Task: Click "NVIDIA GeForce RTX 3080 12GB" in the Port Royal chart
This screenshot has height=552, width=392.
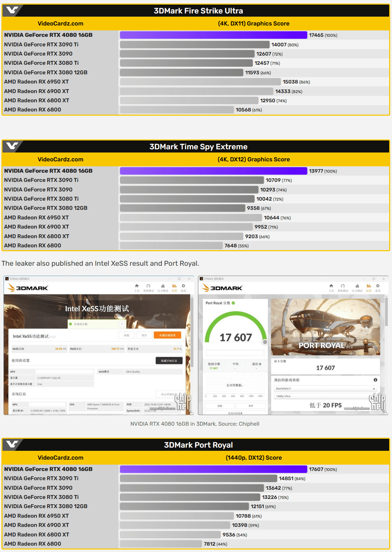Action: [46, 506]
